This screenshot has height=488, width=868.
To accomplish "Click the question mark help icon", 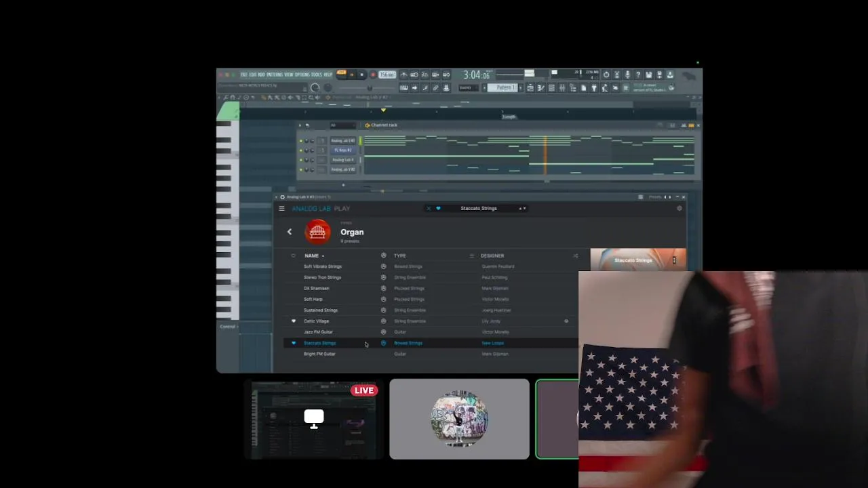I will (638, 75).
